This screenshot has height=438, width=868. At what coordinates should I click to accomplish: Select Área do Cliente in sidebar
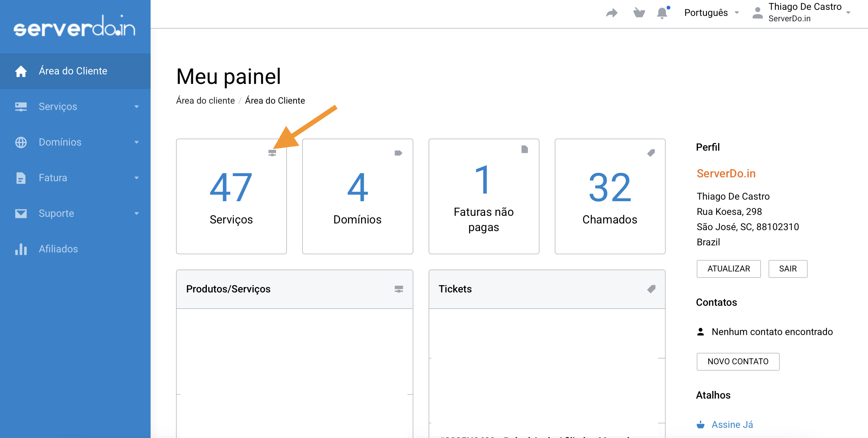(x=73, y=71)
